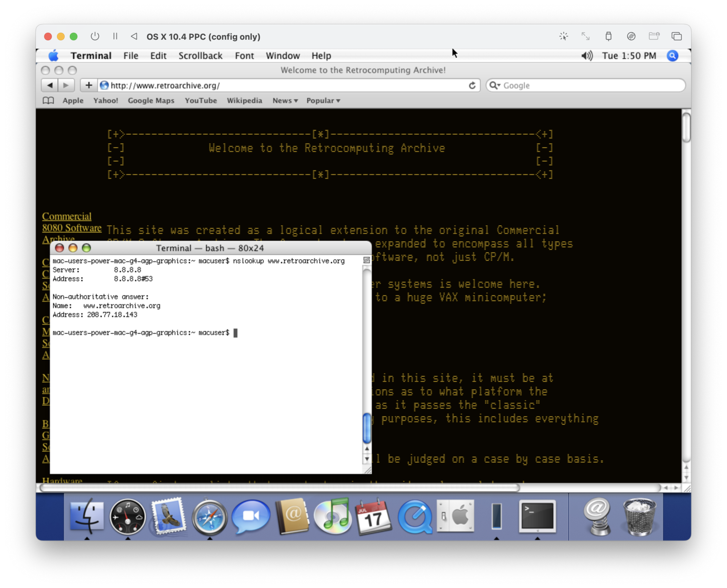Screen dimensions: 727x588
Task: Open Safari from the Dock
Action: tap(209, 517)
